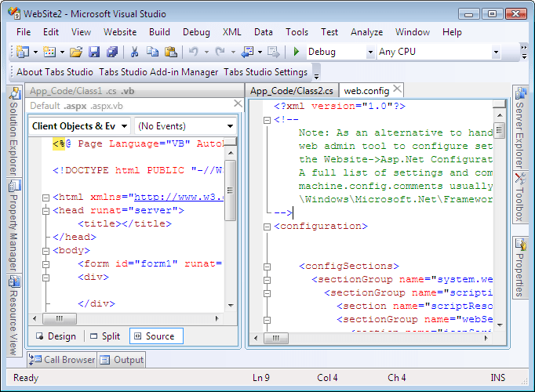Click the web.config vertical scrollbar thumb
This screenshot has height=392, width=535.
point(500,130)
